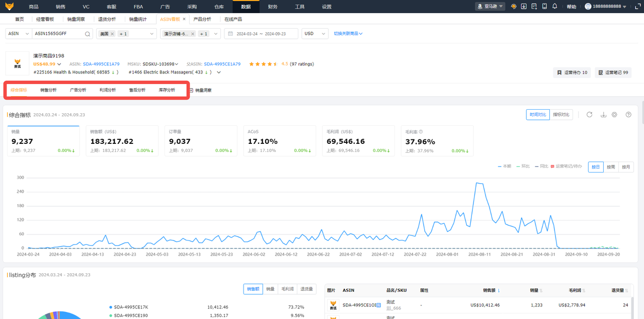The width and height of the screenshot is (644, 319).
Task: Open the download center icon in top bar
Action: [x=524, y=7]
